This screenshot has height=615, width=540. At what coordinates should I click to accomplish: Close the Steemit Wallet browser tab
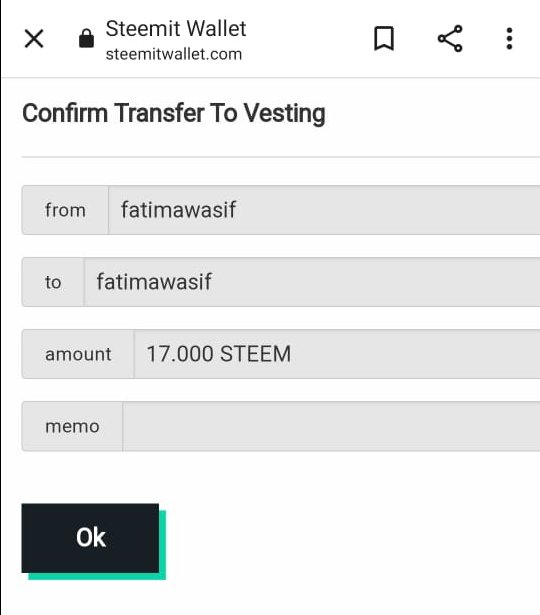(34, 38)
